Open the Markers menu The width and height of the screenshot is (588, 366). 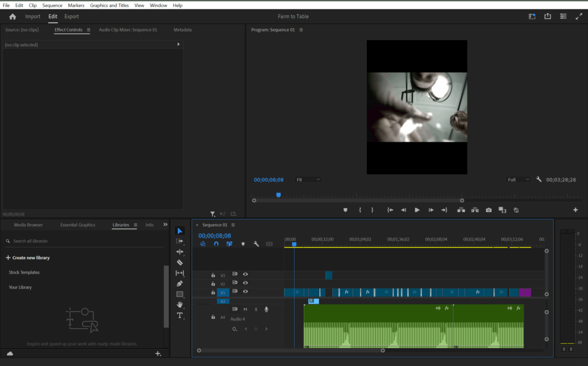pos(76,5)
